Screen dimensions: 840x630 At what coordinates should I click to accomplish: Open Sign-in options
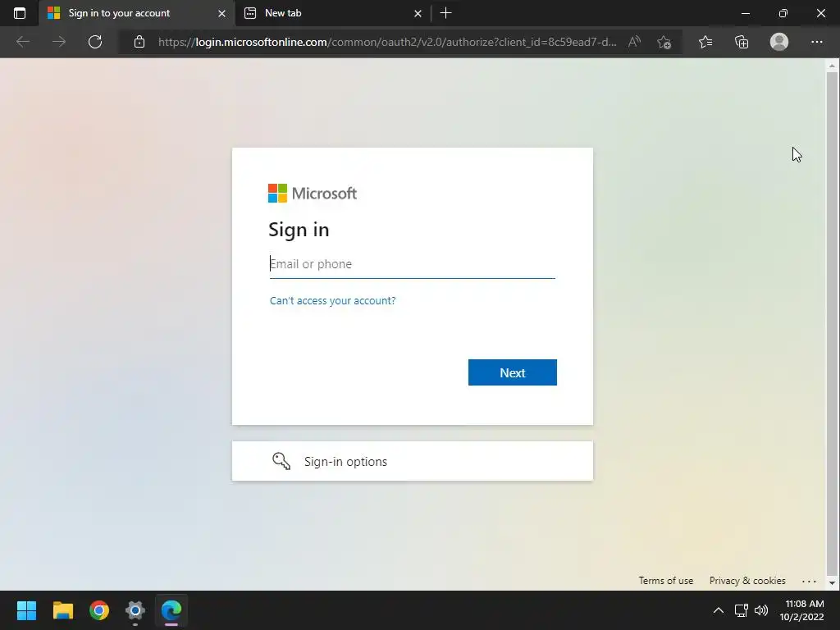click(x=412, y=461)
